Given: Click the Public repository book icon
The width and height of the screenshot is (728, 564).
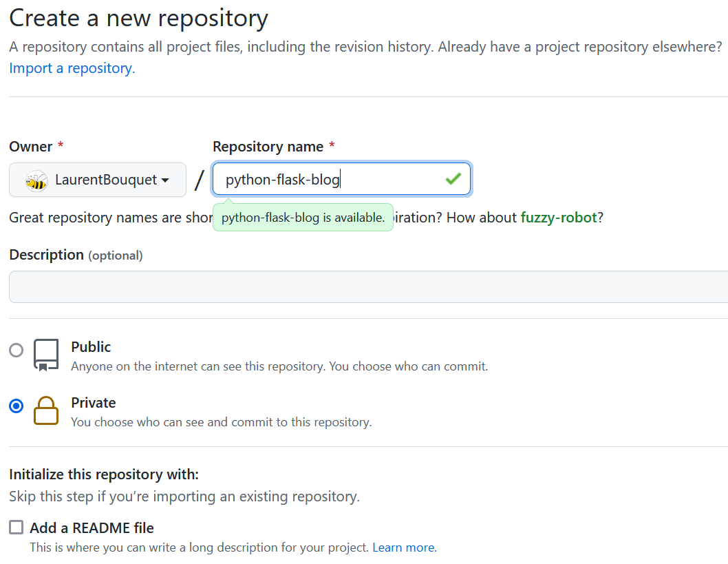Looking at the screenshot, I should pos(47,355).
